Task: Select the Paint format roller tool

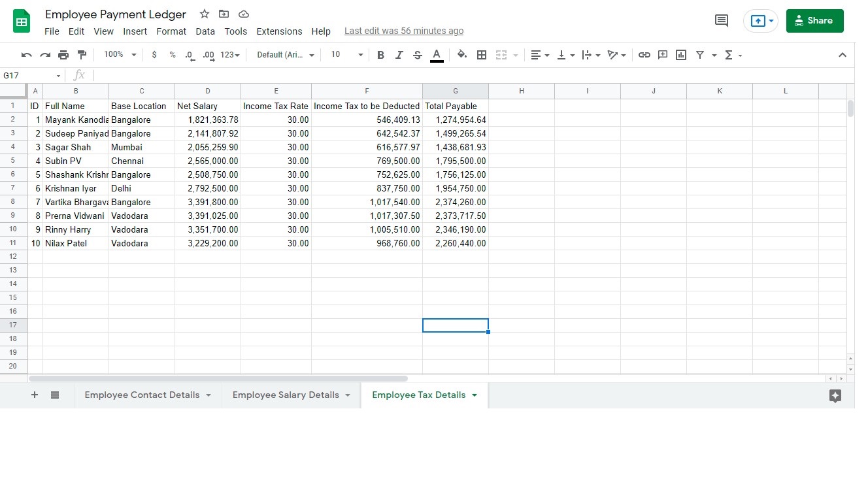Action: coord(82,55)
